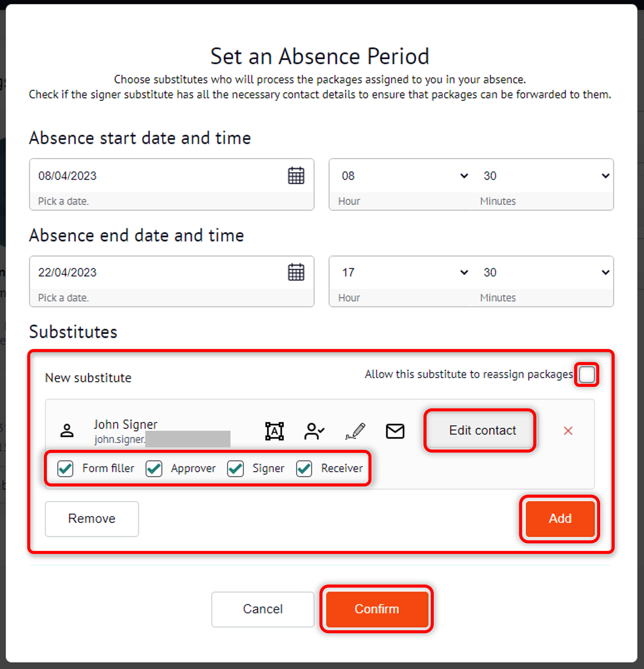Click Edit contact for John Signer
The image size is (644, 669).
(480, 431)
